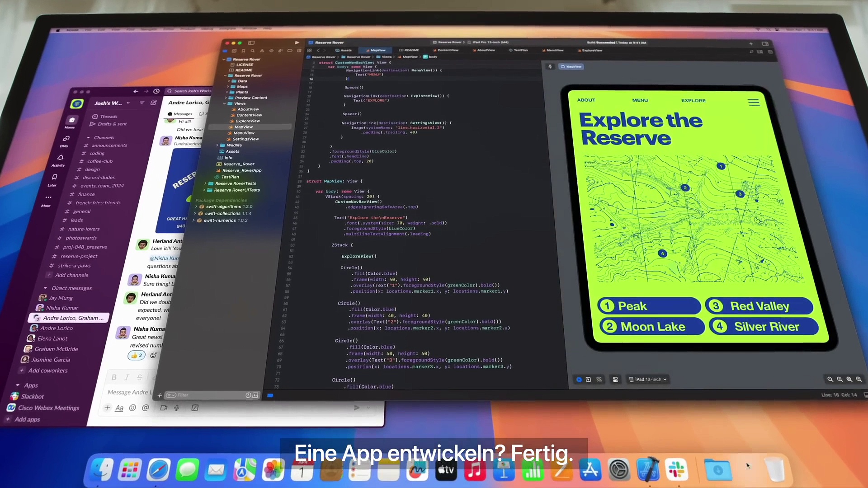The height and width of the screenshot is (488, 868).
Task: Select ExploreView file in the navigator
Action: (x=247, y=121)
